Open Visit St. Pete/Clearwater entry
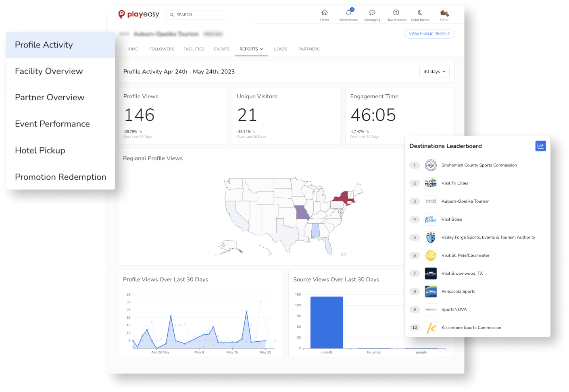Viewport: 569px width, 392px height. coord(465,255)
